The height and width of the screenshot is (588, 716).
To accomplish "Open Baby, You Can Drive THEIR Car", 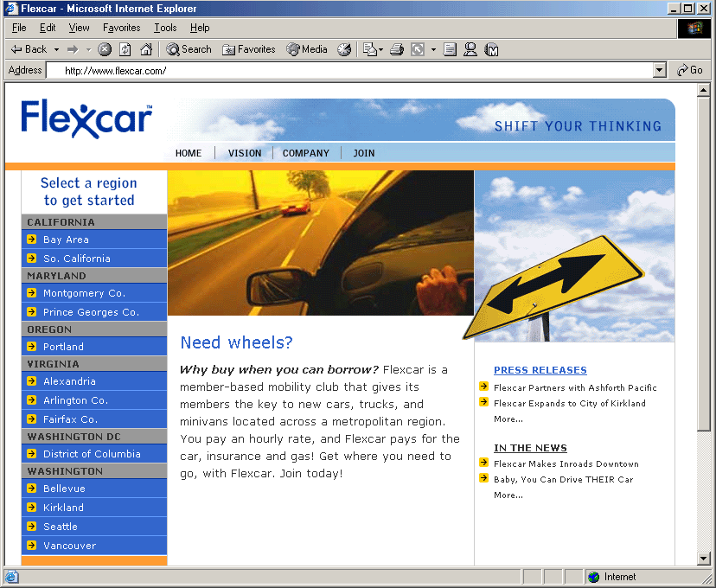I will 564,479.
